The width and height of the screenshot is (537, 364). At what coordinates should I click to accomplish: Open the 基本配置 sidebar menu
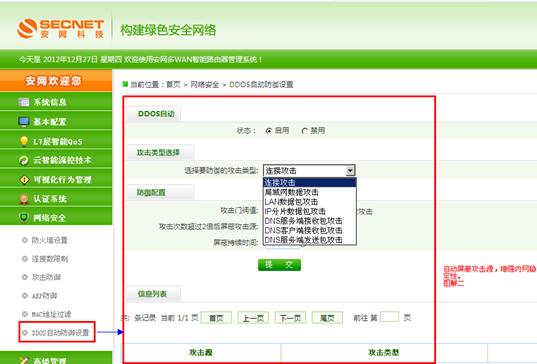pyautogui.click(x=56, y=121)
